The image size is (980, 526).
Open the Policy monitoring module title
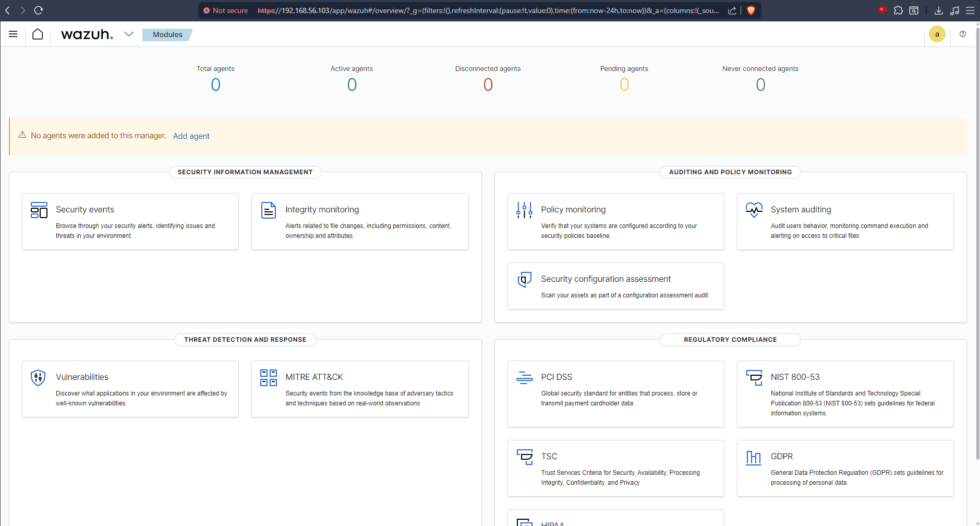click(x=573, y=209)
